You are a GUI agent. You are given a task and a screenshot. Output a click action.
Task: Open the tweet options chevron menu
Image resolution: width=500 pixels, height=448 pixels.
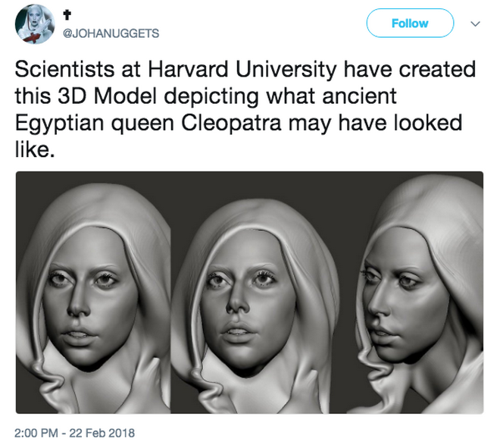[475, 23]
